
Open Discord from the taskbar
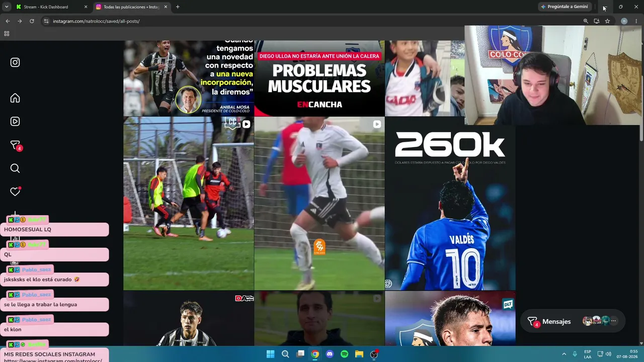coord(330,354)
